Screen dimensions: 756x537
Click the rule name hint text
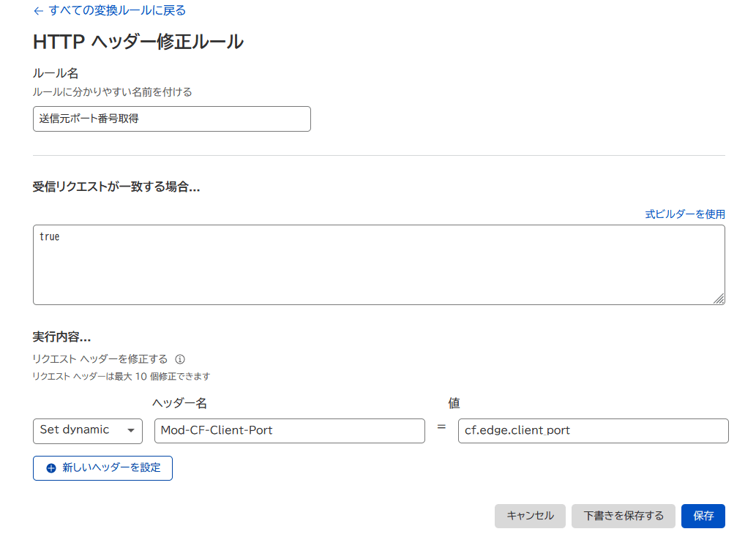click(113, 92)
